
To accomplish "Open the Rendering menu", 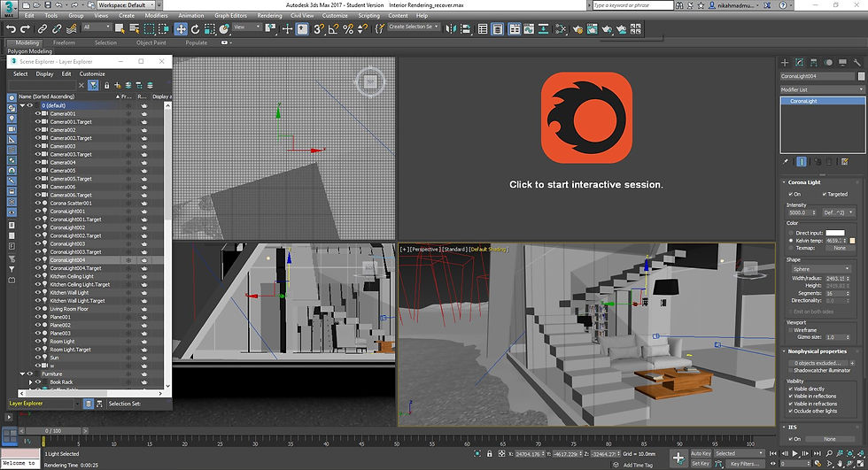I will [x=269, y=15].
